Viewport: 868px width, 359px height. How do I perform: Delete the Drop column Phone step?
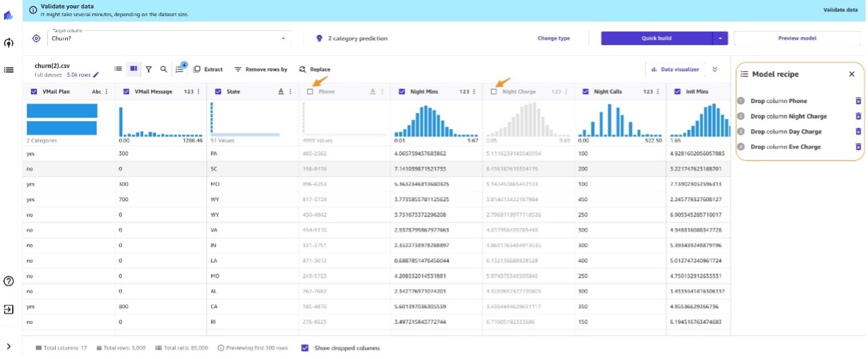coord(857,101)
